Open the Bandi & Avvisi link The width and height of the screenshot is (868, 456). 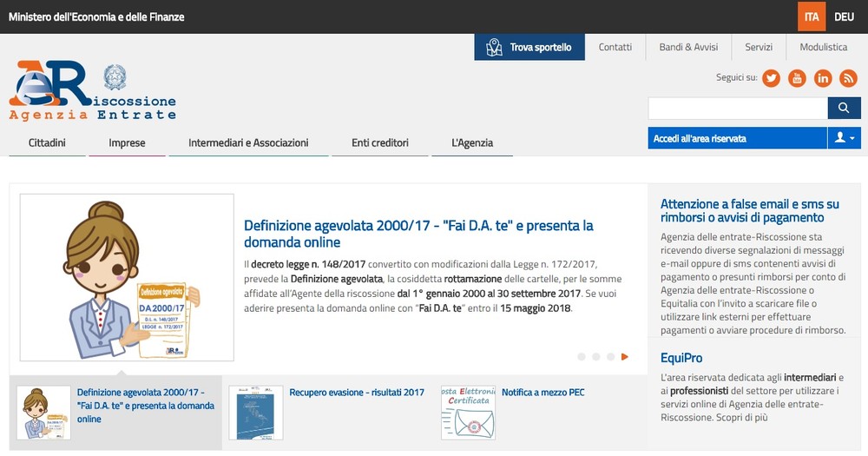pyautogui.click(x=688, y=47)
